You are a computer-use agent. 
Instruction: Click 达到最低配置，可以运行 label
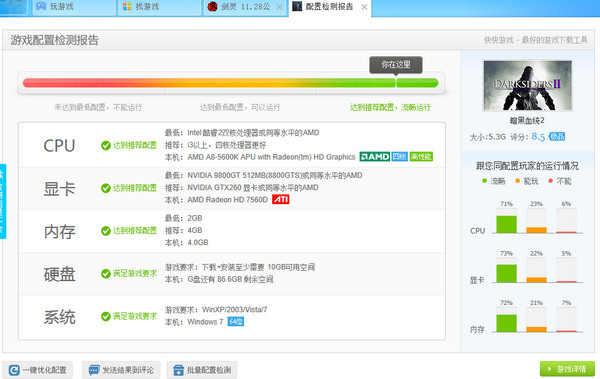240,107
